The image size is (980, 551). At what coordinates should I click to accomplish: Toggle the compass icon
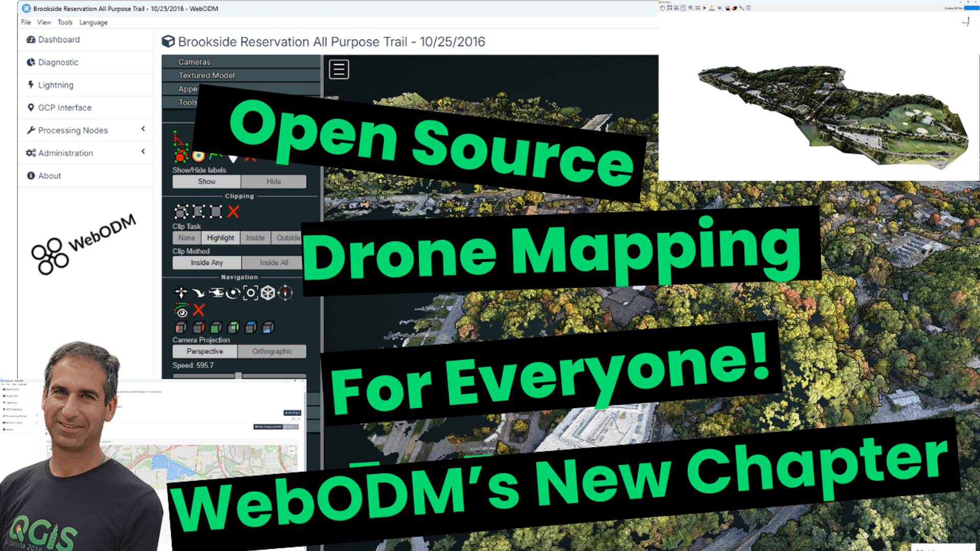pyautogui.click(x=285, y=293)
